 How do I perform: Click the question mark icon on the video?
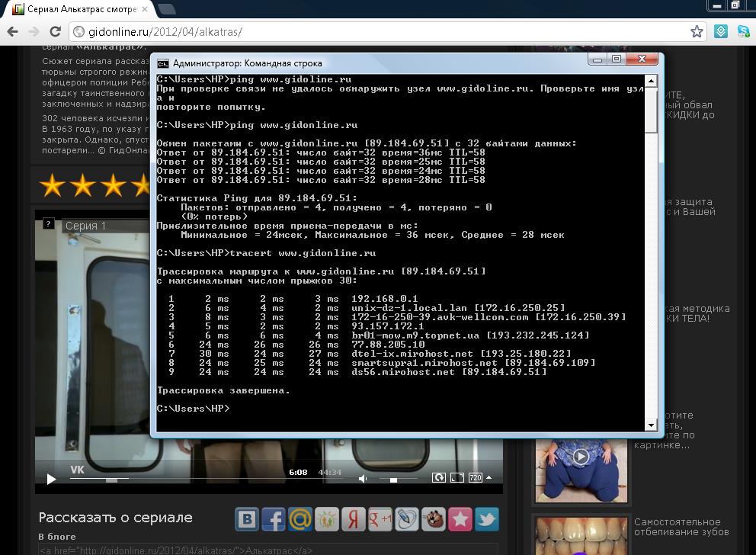(48, 223)
